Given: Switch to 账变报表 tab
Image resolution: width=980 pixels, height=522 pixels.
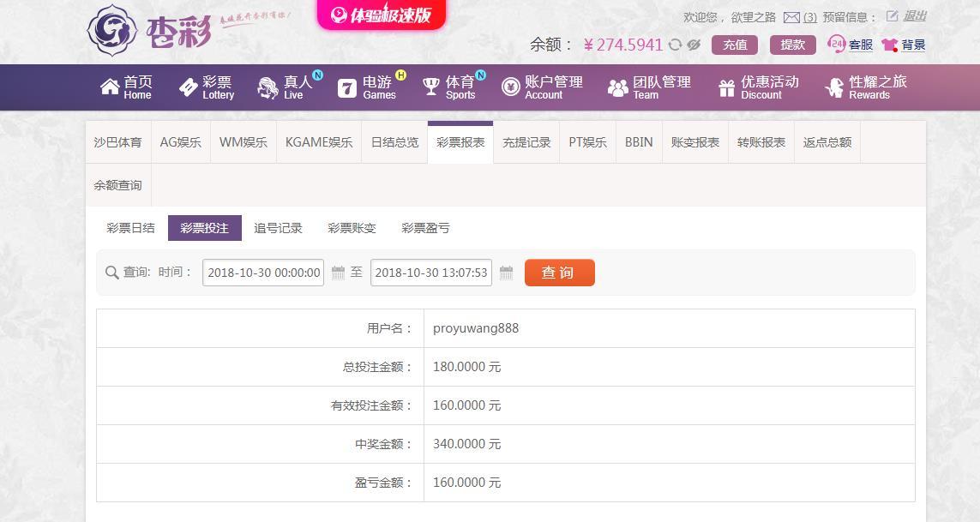Looking at the screenshot, I should [695, 142].
